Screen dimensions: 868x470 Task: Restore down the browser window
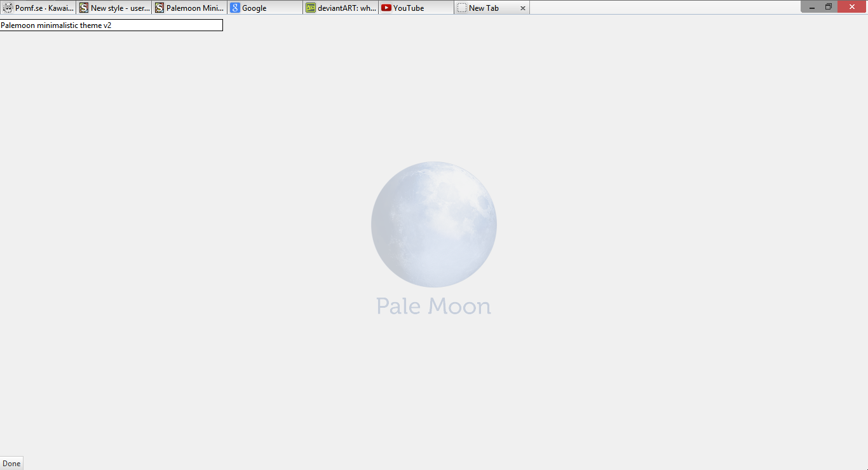[829, 6]
